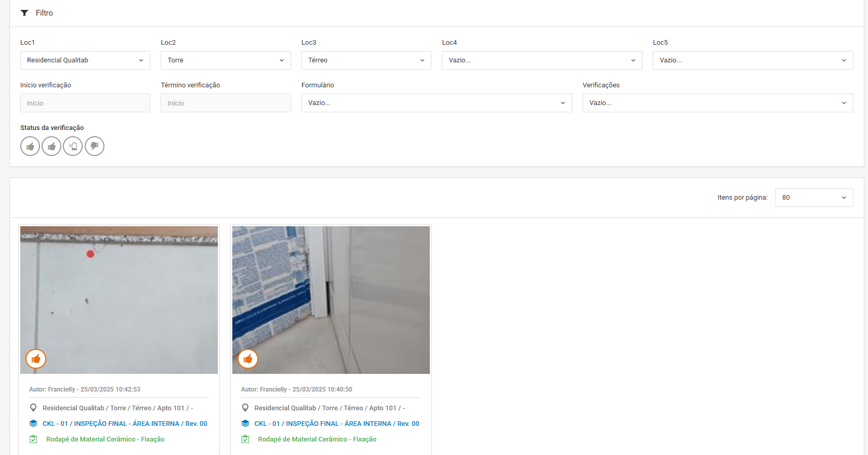Focus the Término verificação date field
The image size is (868, 455).
click(226, 103)
